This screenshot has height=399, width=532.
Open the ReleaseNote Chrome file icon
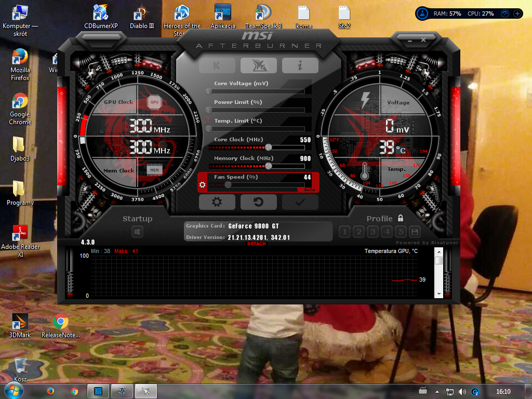pos(61,325)
